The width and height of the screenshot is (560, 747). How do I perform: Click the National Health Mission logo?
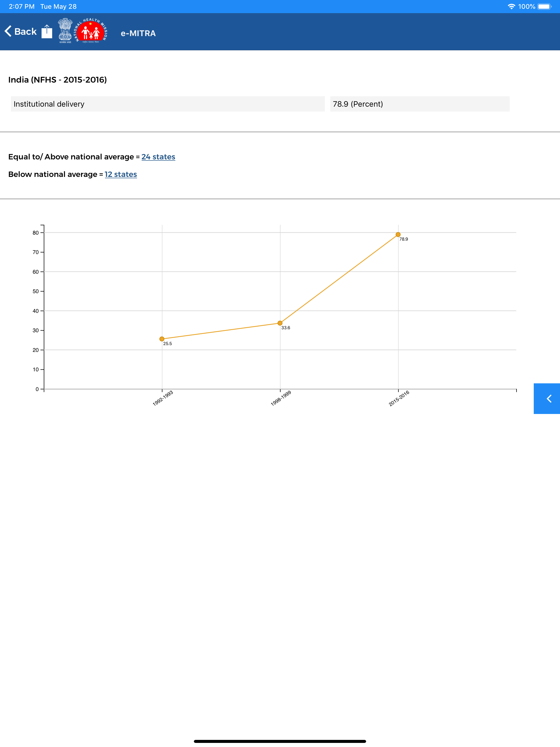click(91, 31)
